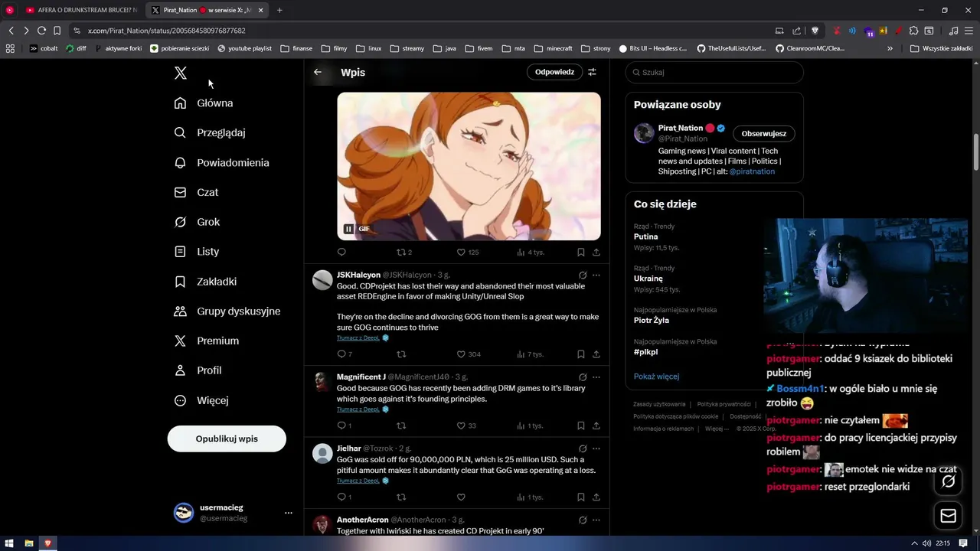The image size is (980, 551).
Task: Click the anime girl GIF image
Action: click(x=469, y=166)
